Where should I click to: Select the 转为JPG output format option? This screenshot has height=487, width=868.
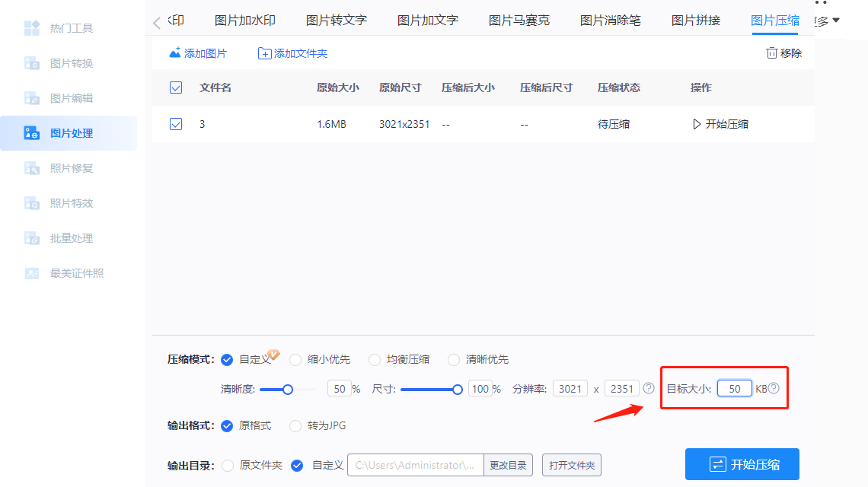pyautogui.click(x=295, y=426)
